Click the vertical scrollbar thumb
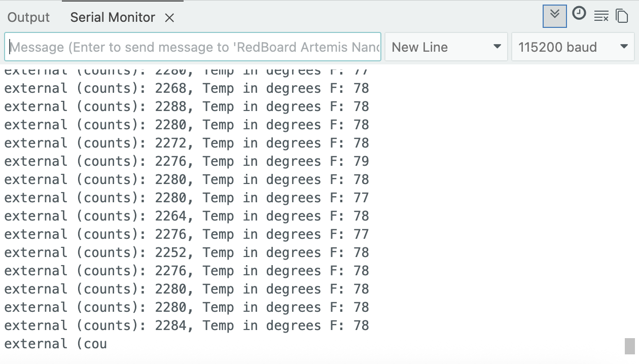 (629, 346)
